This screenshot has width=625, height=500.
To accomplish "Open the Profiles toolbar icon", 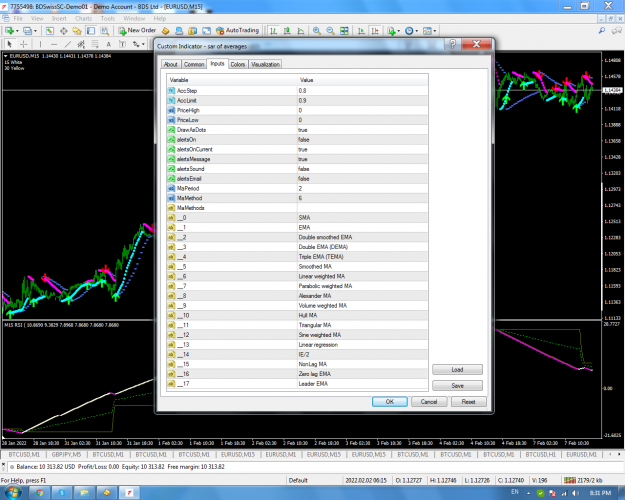I will coord(27,31).
